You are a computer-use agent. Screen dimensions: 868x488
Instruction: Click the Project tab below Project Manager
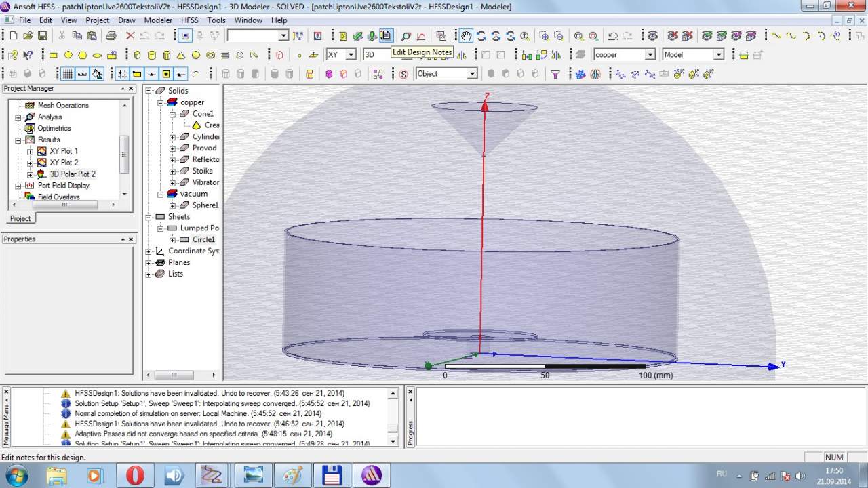(20, 218)
